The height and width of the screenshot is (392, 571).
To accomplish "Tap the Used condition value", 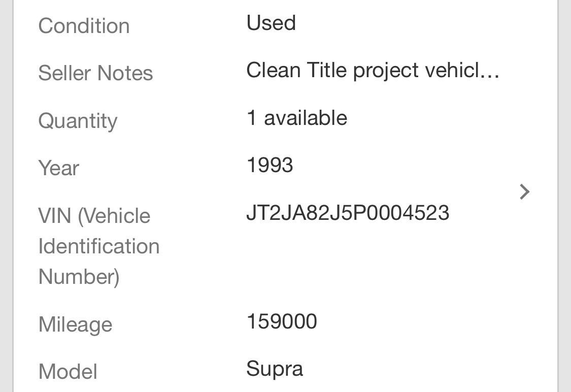I will tap(271, 22).
